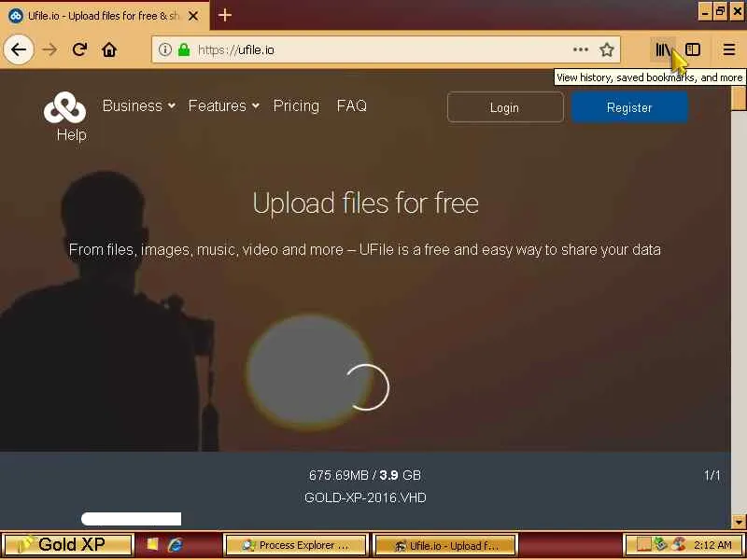Expand the Business dropdown menu

click(x=138, y=105)
